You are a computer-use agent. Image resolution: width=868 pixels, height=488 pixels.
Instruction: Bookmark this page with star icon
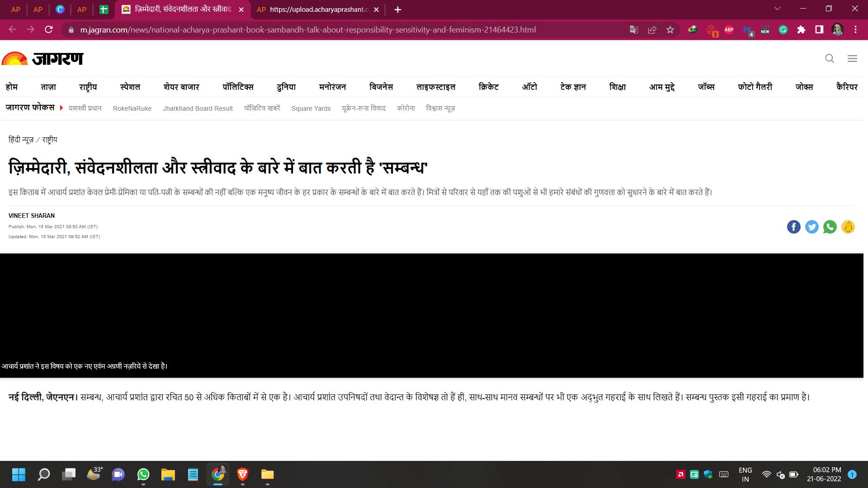click(670, 30)
